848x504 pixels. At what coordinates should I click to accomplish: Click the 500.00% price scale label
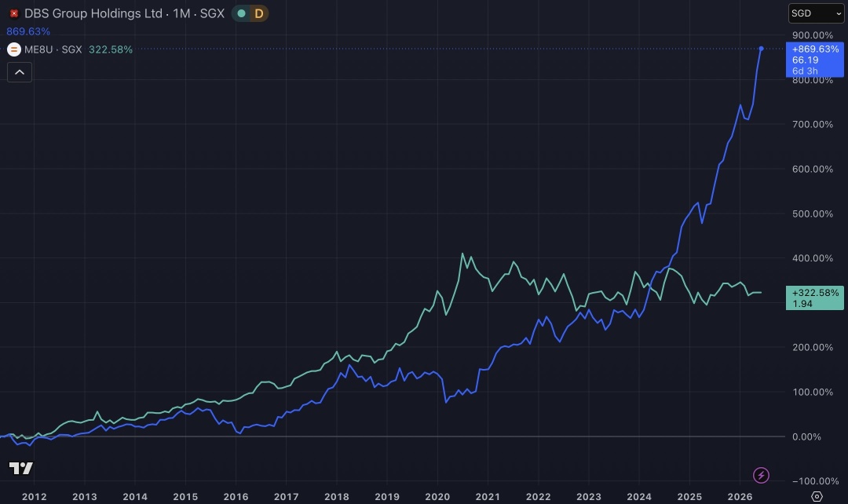point(813,214)
